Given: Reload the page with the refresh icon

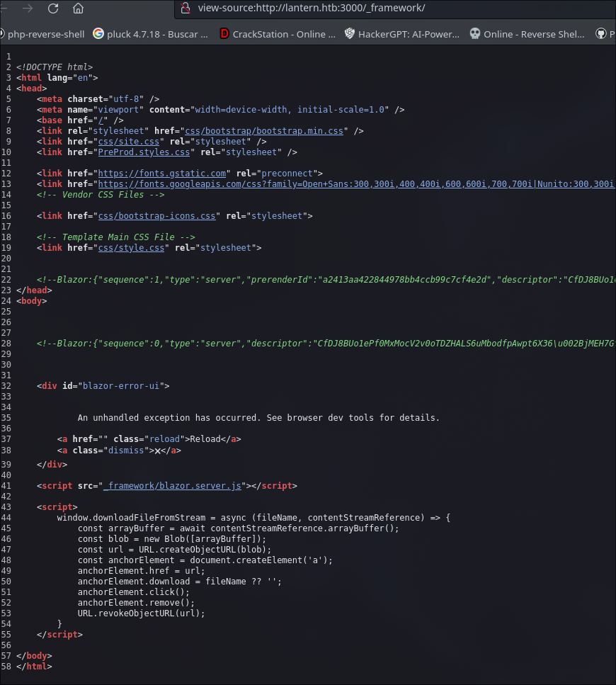Looking at the screenshot, I should tap(53, 9).
